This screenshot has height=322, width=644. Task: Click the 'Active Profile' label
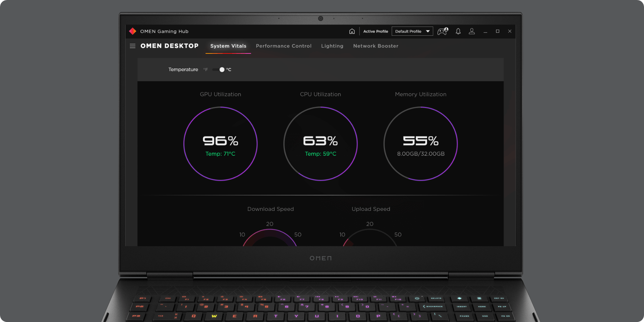tap(376, 31)
